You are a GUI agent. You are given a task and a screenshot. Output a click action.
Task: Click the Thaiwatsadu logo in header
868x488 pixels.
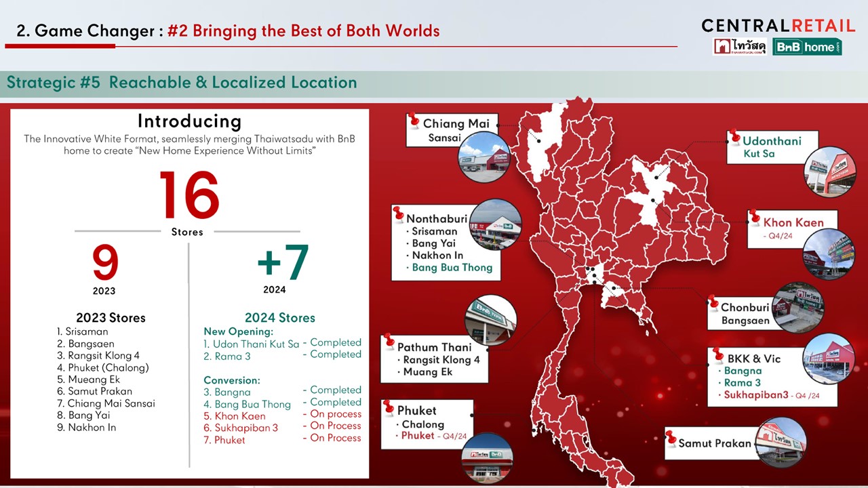tap(740, 46)
